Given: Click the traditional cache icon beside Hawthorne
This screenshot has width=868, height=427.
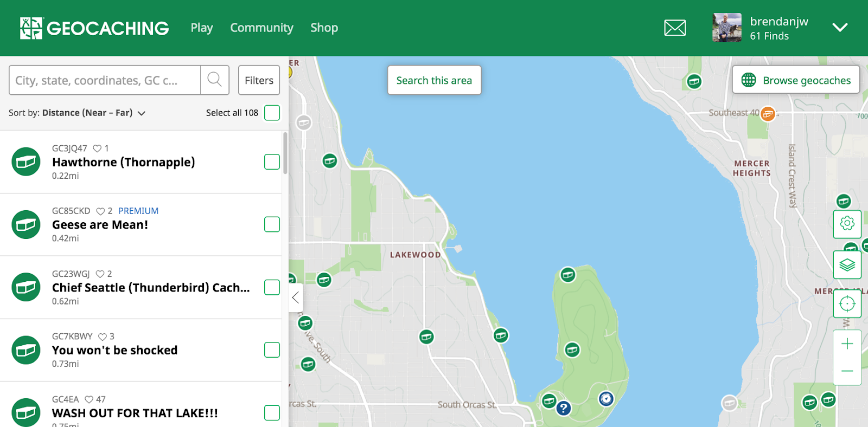Looking at the screenshot, I should click(x=26, y=161).
